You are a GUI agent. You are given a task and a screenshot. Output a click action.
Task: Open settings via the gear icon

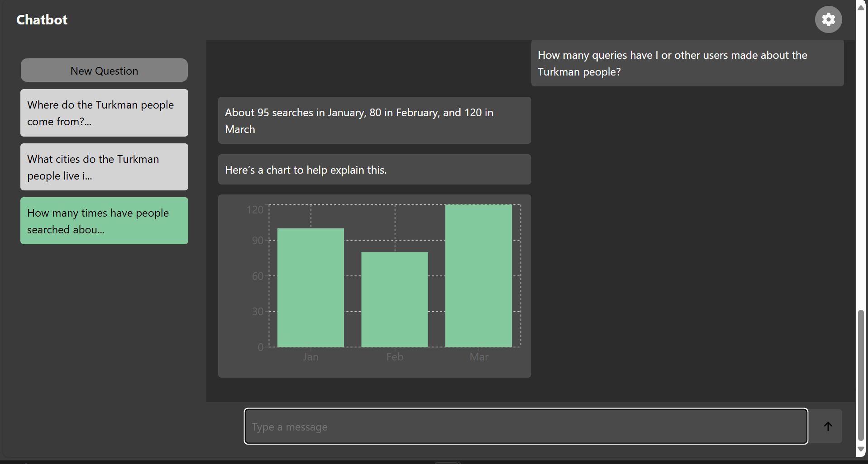point(828,19)
